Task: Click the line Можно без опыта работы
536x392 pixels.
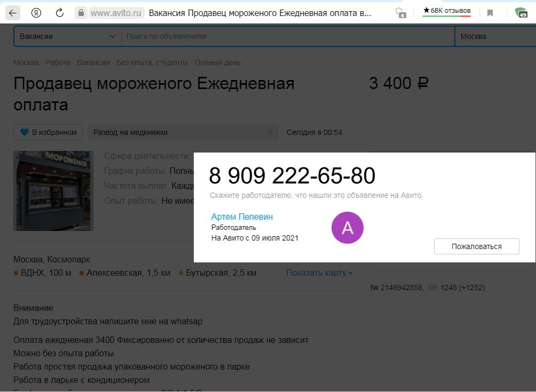Action: [63, 353]
